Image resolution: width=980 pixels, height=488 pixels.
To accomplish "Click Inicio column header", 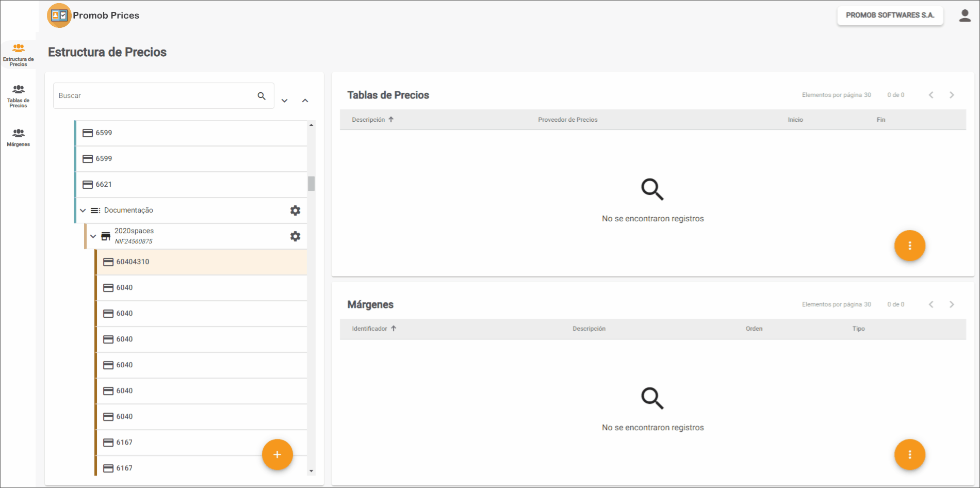I will (795, 120).
